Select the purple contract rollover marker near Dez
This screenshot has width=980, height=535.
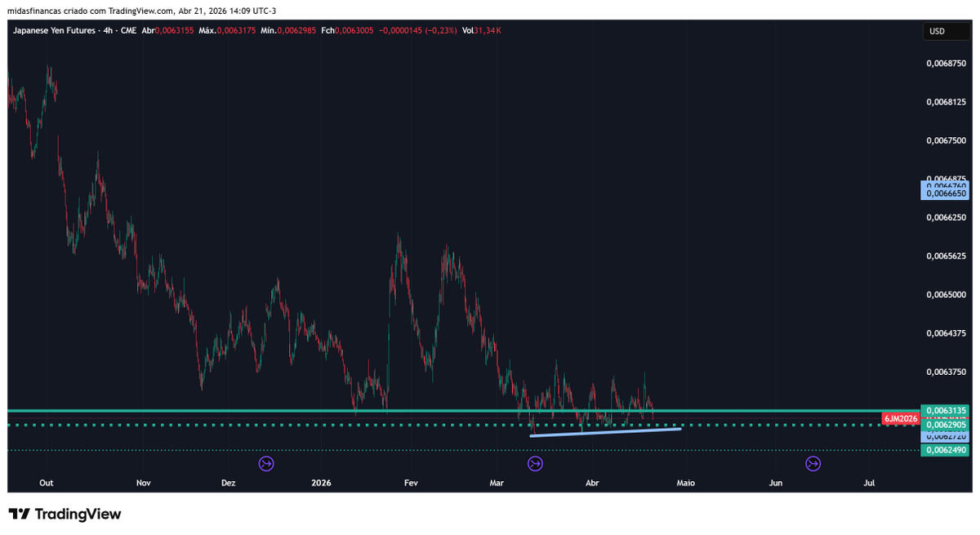click(x=265, y=463)
